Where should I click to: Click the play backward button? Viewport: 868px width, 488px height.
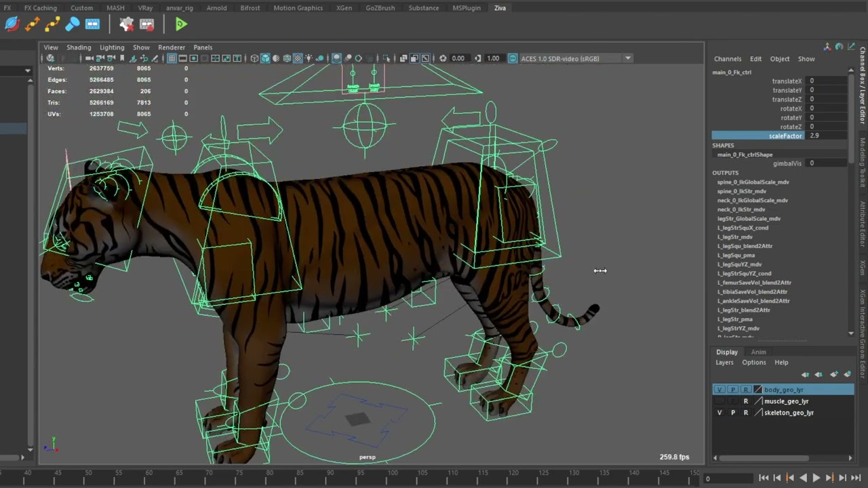[803, 479]
